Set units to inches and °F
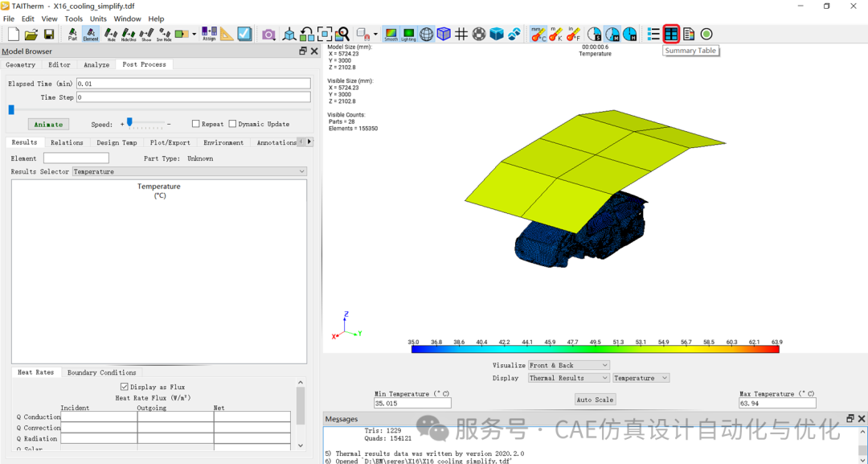Image resolution: width=868 pixels, height=464 pixels. click(x=573, y=35)
